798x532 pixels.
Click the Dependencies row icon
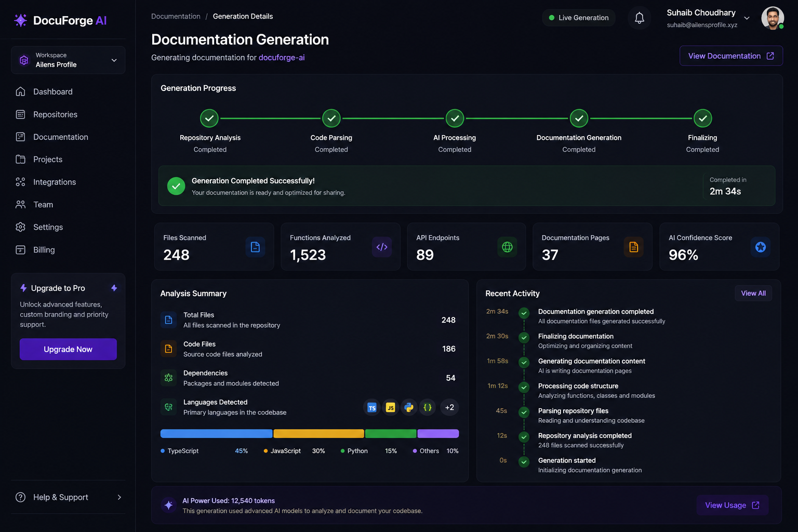(168, 378)
